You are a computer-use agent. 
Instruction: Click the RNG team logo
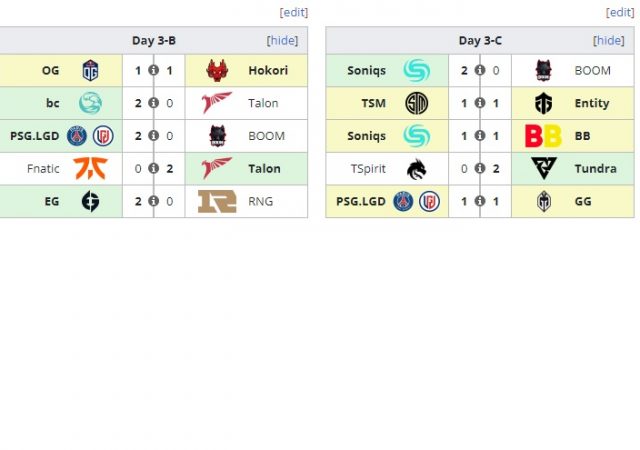(217, 201)
